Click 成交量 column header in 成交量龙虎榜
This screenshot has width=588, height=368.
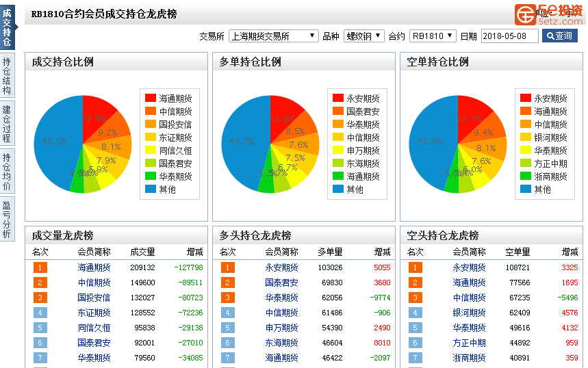(x=142, y=252)
